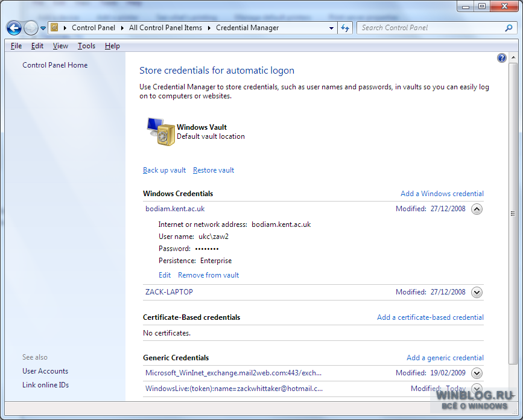Open the Help menu

[x=112, y=46]
